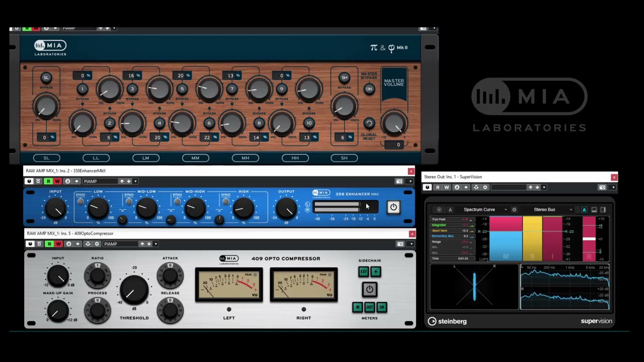Click settings gear icon in 409OptoCompressor toolbar

pos(97,244)
